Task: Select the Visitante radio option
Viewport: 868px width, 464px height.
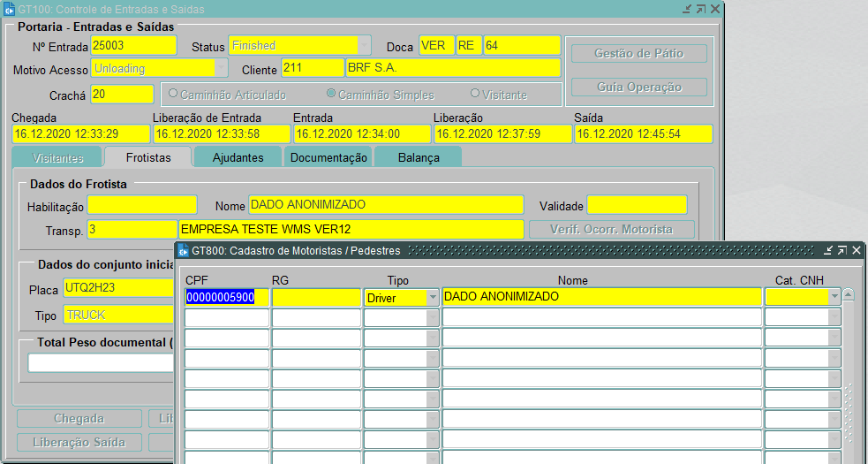Action: pyautogui.click(x=474, y=94)
